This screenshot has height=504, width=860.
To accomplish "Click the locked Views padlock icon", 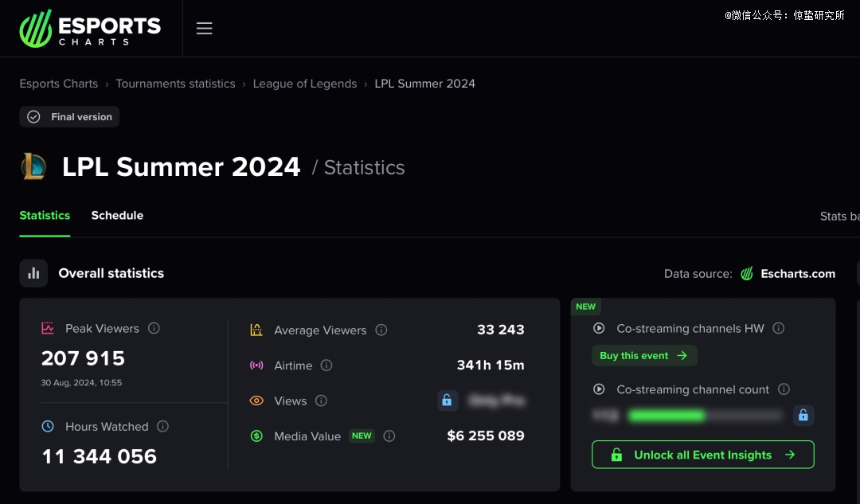I will tap(448, 400).
